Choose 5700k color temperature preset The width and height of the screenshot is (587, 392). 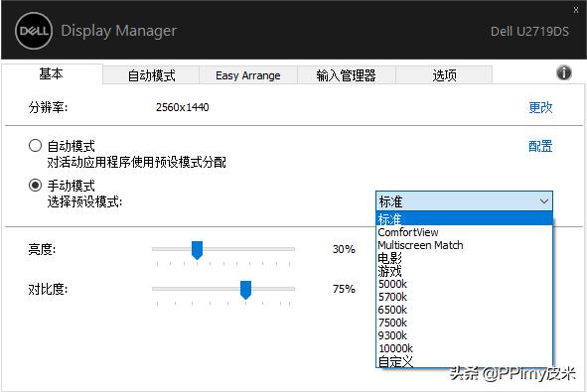point(464,297)
